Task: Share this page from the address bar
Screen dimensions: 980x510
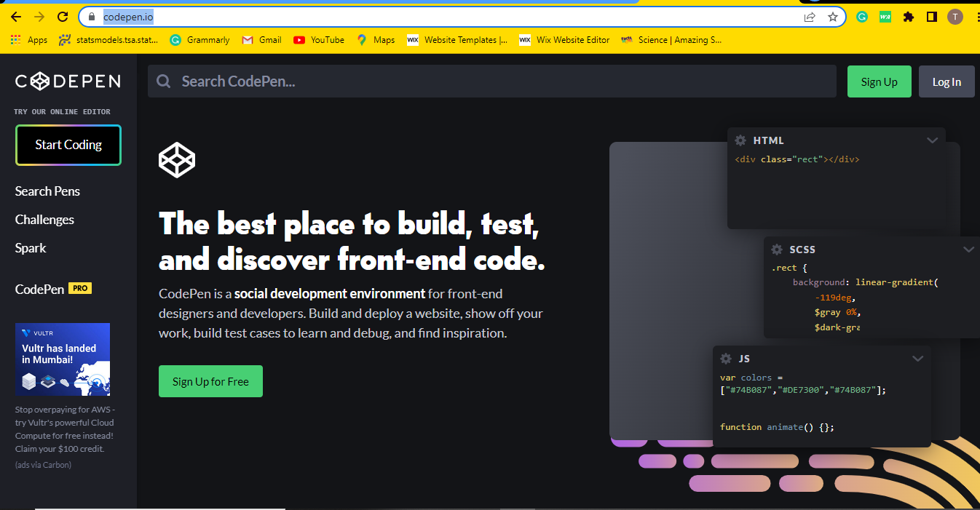Action: pos(810,17)
